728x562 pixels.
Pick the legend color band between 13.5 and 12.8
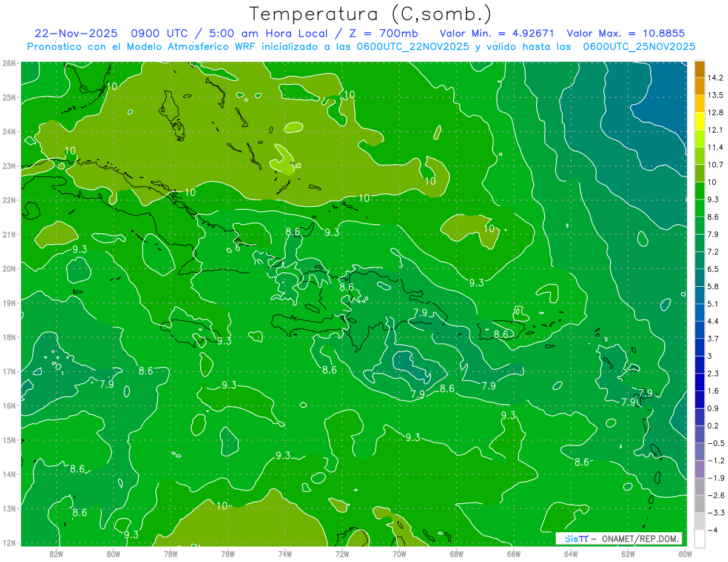pos(699,104)
